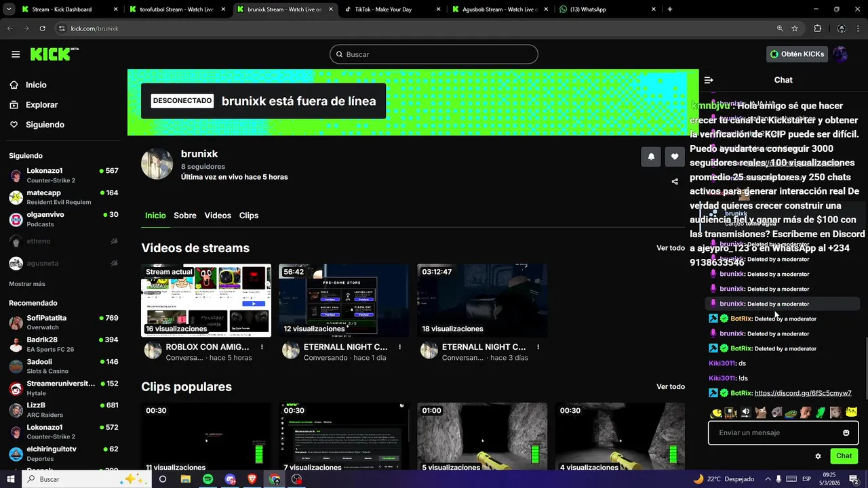Open chat settings gear icon
The width and height of the screenshot is (868, 488).
pos(818,456)
